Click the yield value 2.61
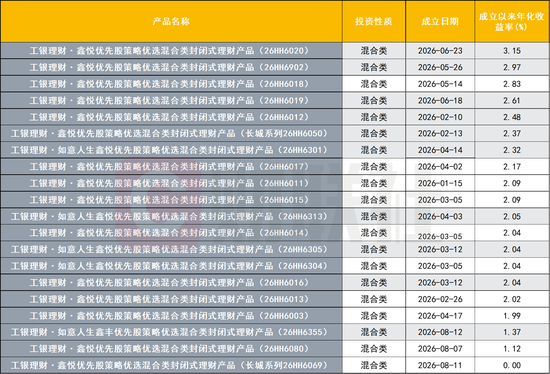 512,101
